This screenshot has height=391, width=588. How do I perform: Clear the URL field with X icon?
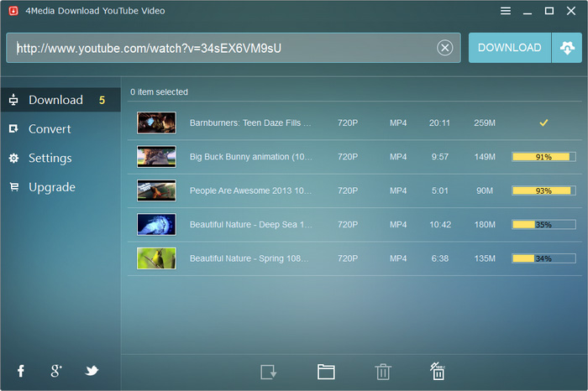point(444,48)
